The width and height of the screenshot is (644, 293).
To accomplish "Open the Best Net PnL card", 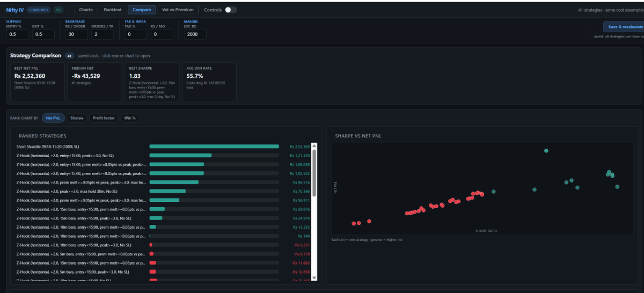I will 38,82.
